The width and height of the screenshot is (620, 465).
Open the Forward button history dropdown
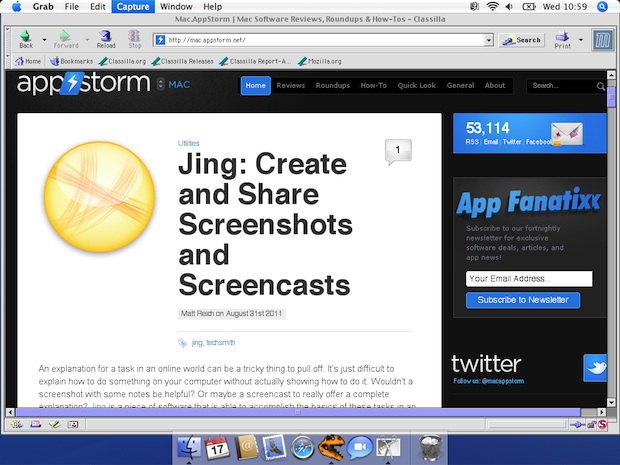click(87, 40)
